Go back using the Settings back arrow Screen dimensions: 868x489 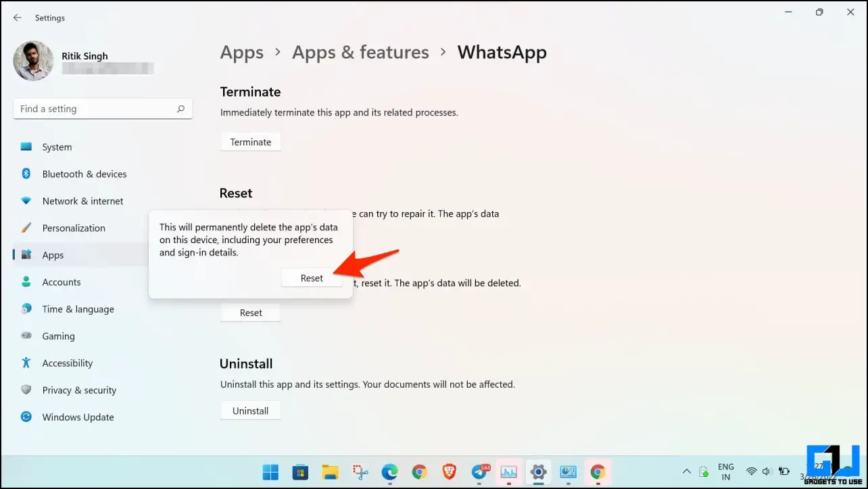coord(18,18)
